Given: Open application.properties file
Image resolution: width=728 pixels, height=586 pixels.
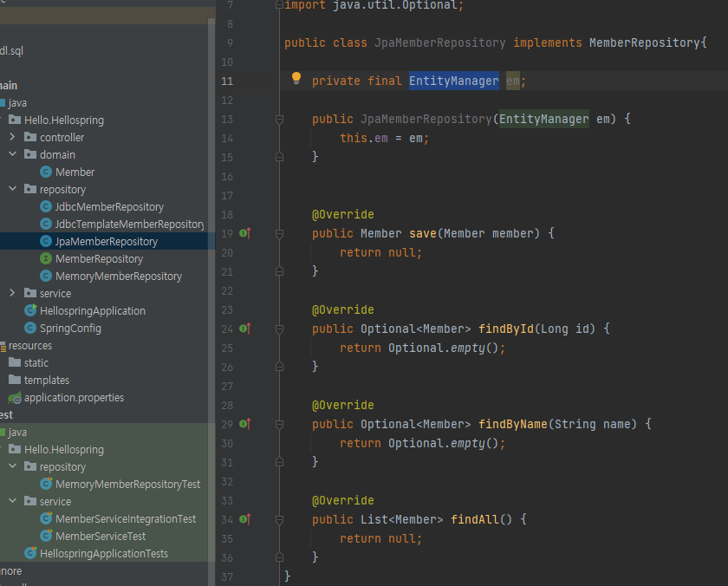Looking at the screenshot, I should (74, 398).
